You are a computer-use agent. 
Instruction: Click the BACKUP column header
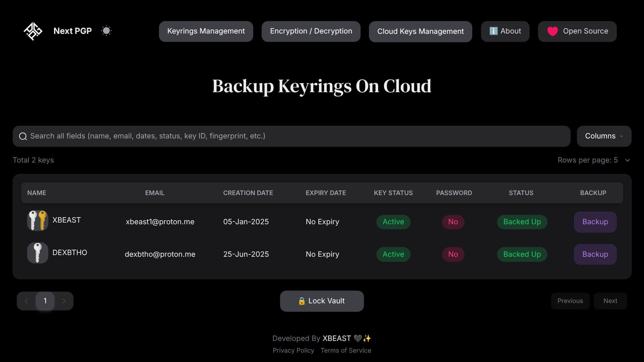pyautogui.click(x=593, y=193)
